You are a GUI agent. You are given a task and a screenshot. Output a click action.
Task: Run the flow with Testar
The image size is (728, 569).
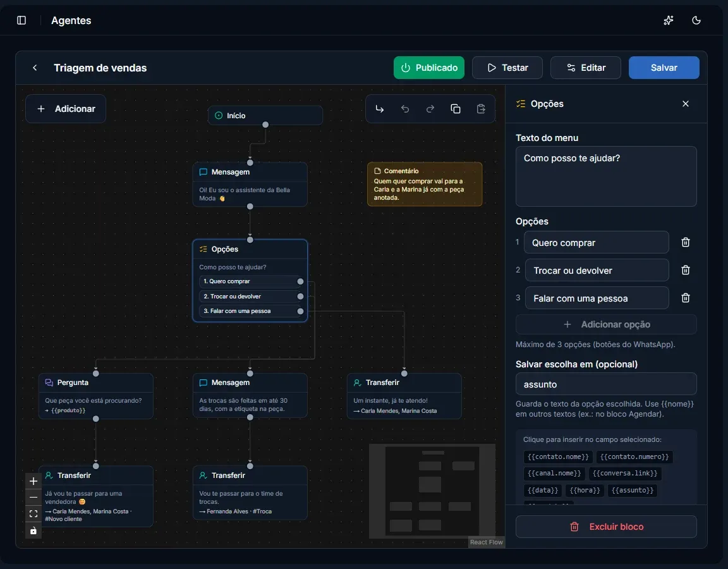coord(507,68)
